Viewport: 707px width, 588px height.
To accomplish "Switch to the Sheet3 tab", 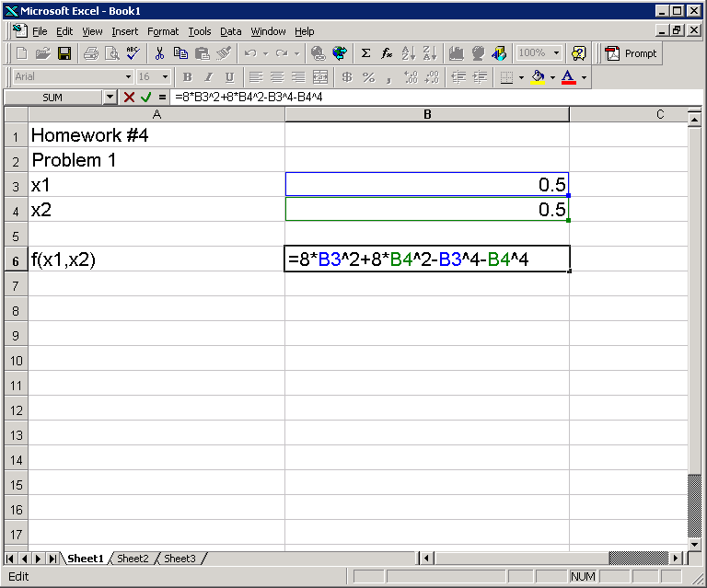I will click(x=180, y=559).
